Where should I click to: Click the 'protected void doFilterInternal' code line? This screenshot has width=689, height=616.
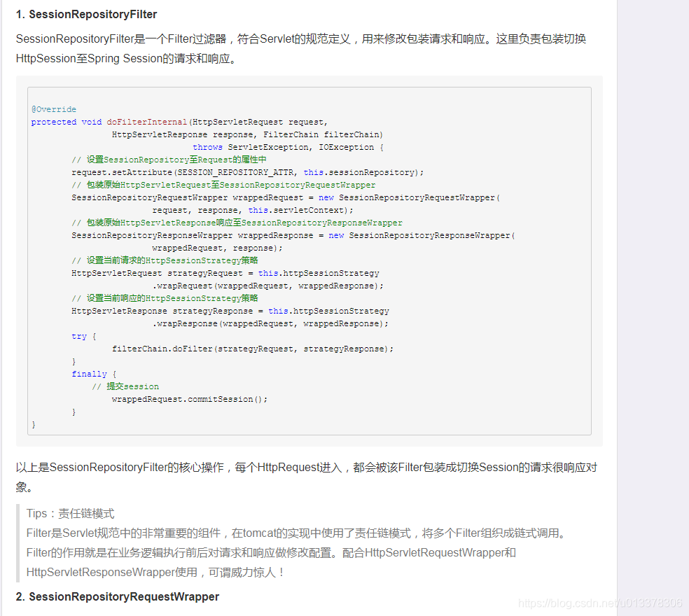point(179,122)
